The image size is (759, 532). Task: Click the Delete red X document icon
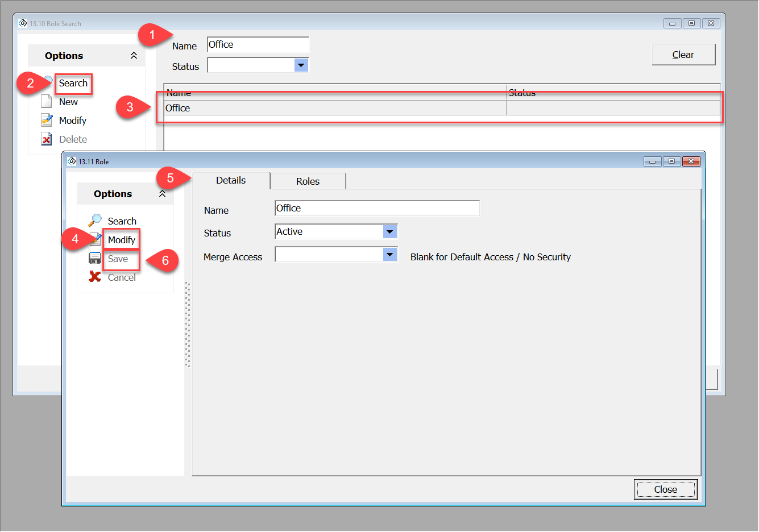(x=47, y=139)
